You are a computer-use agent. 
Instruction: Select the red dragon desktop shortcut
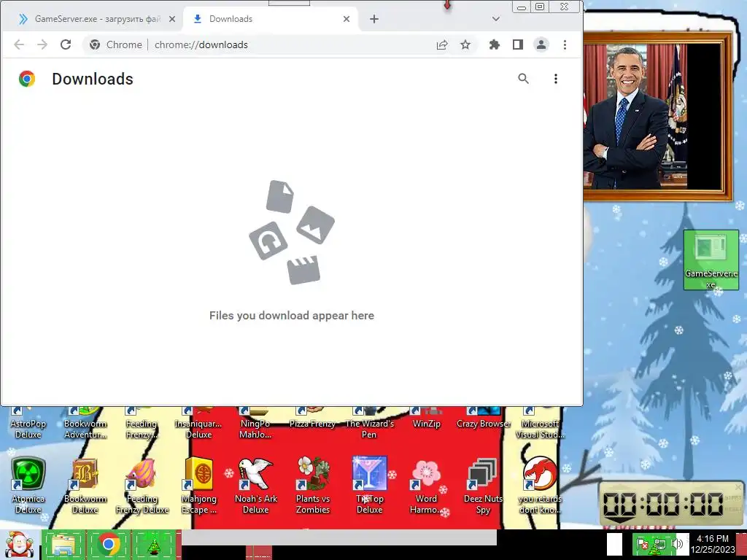pyautogui.click(x=541, y=485)
